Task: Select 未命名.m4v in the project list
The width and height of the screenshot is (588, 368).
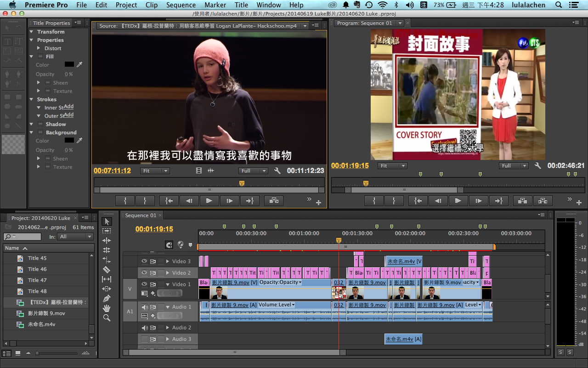Action: pos(42,324)
